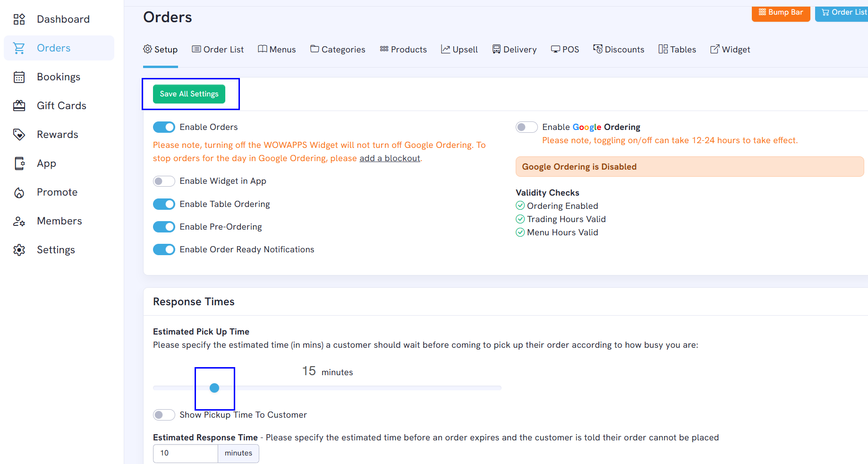Click the Dashboard icon in sidebar
The image size is (868, 464).
click(19, 19)
